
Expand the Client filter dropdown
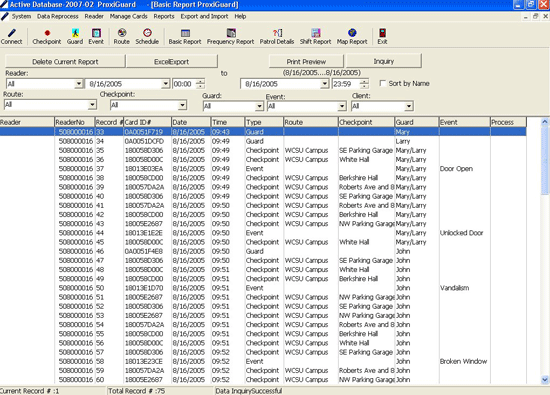click(x=409, y=106)
